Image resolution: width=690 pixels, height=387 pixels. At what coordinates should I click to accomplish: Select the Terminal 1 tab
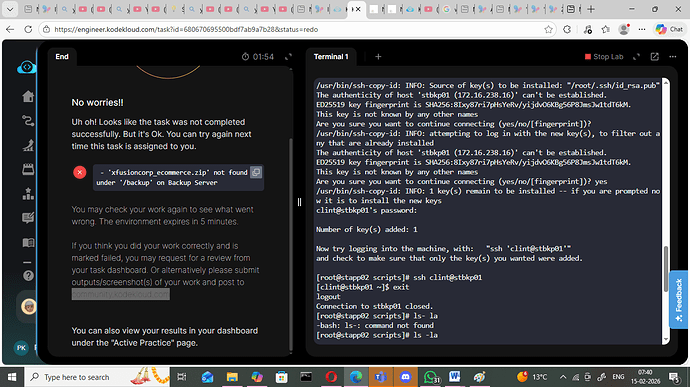(x=331, y=56)
